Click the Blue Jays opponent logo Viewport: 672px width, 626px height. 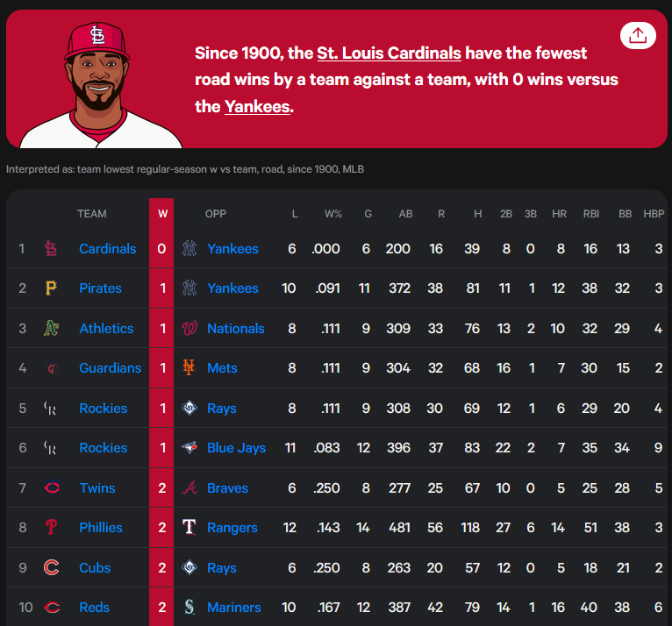click(x=189, y=448)
